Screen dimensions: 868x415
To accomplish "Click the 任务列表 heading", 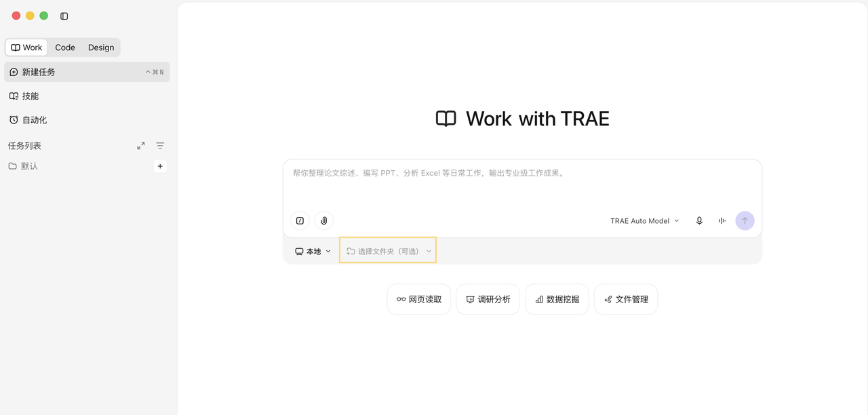I will coord(25,146).
